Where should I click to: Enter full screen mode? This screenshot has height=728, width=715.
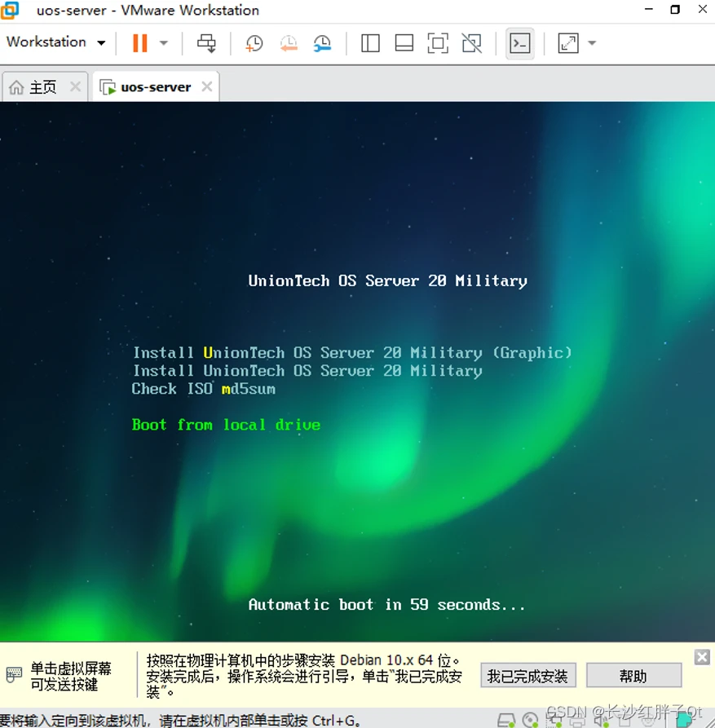coord(438,43)
